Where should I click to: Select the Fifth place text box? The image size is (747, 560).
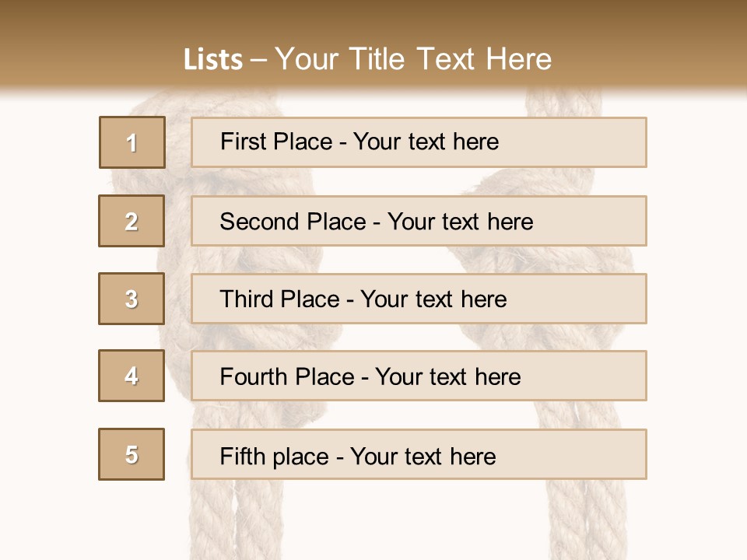419,455
